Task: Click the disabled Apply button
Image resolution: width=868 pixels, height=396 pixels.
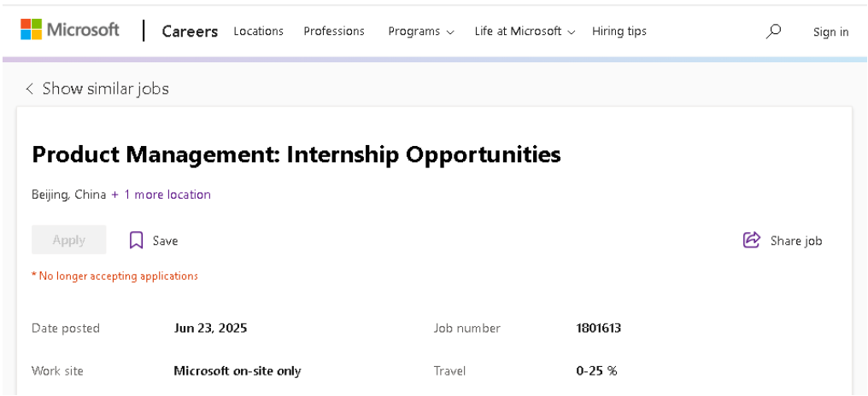Action: 68,240
